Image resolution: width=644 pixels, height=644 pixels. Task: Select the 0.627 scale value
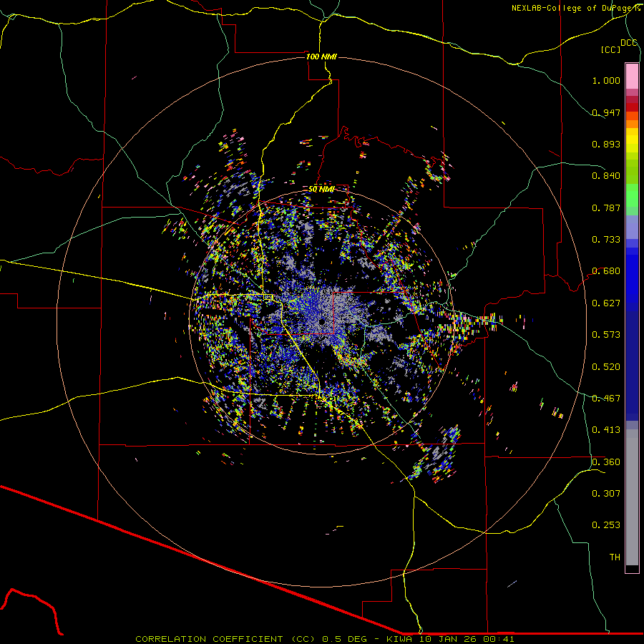(606, 303)
